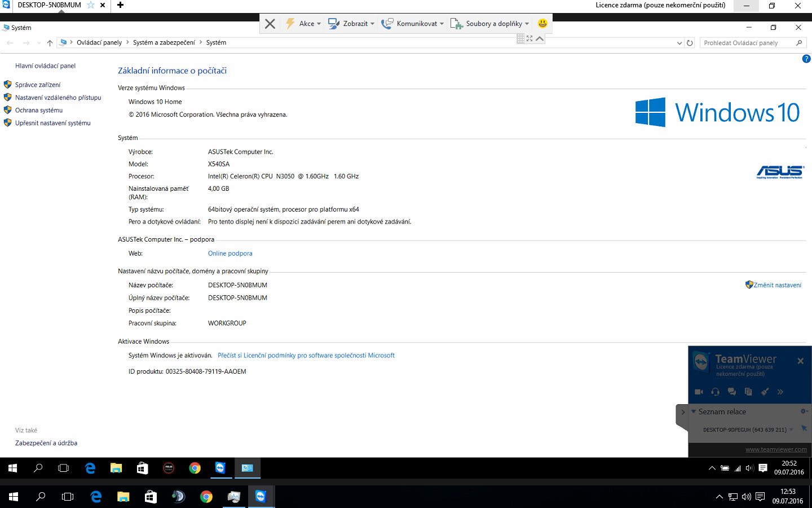Viewport: 812px width, 508px height.
Task: Click the toolbar grid grip icon
Action: (520, 38)
